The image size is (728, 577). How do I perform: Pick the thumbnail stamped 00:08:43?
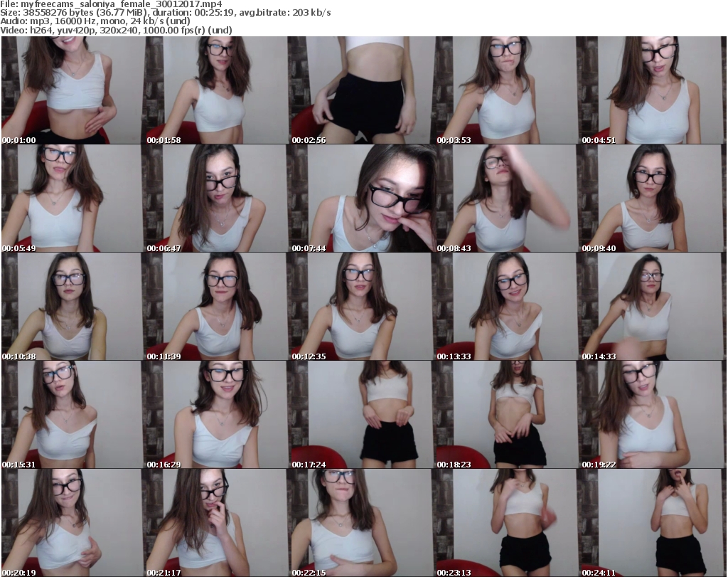(x=508, y=198)
